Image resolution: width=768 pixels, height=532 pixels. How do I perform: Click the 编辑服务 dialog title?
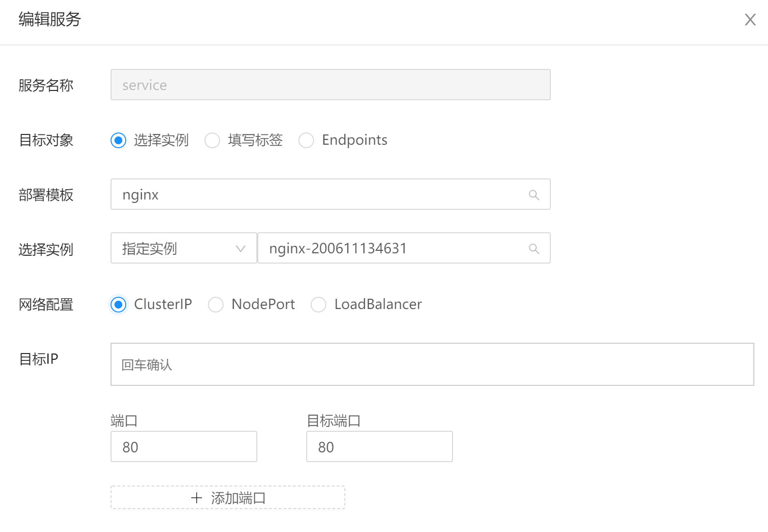(x=50, y=20)
